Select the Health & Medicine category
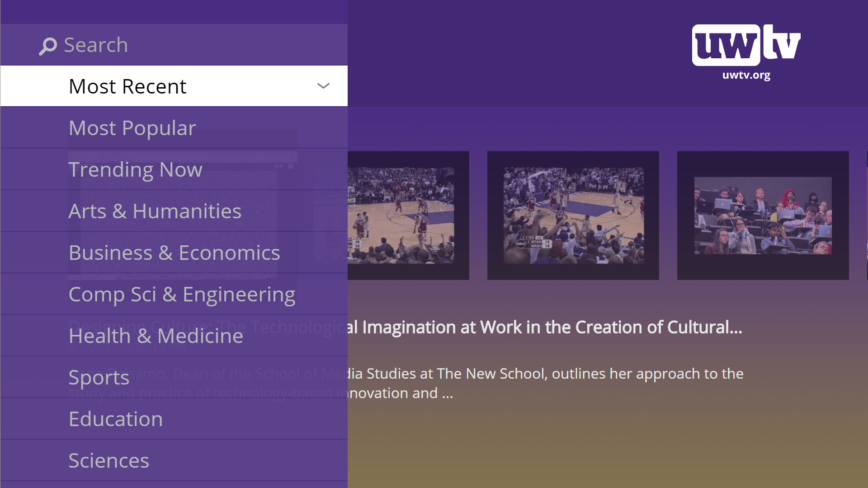Screen dimensions: 868x488 (x=156, y=335)
